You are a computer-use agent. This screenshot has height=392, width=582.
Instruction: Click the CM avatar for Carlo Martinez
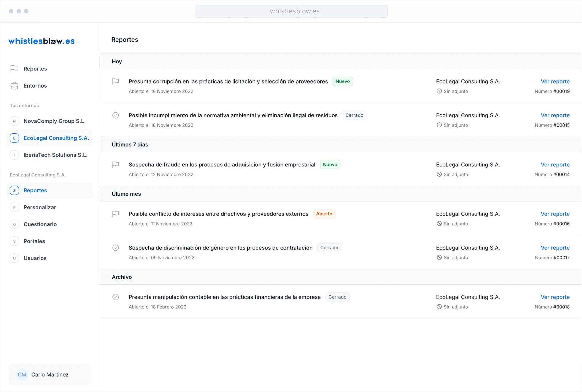(x=22, y=375)
